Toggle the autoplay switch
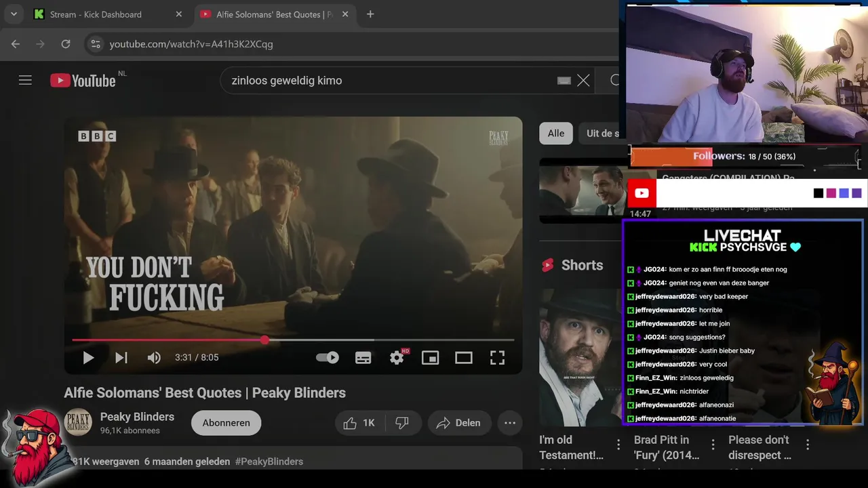868x488 pixels. click(x=328, y=358)
